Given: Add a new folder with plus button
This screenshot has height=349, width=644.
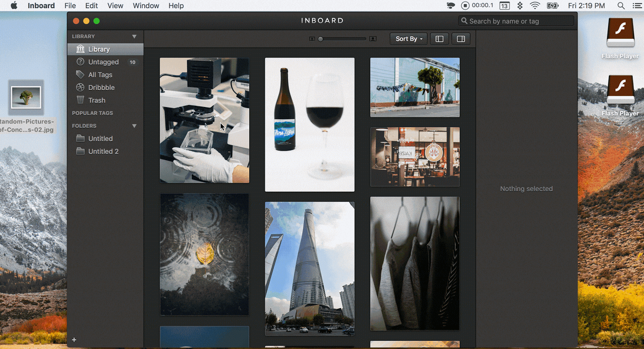Looking at the screenshot, I should click(x=74, y=340).
